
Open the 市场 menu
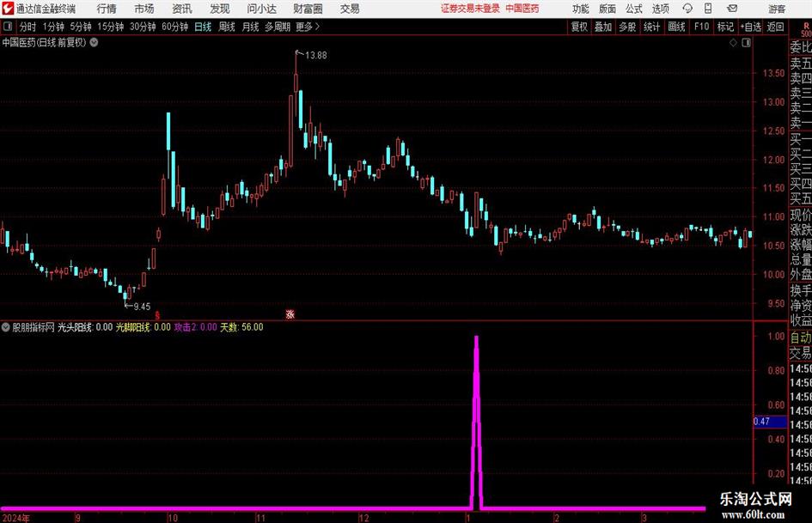pyautogui.click(x=144, y=9)
